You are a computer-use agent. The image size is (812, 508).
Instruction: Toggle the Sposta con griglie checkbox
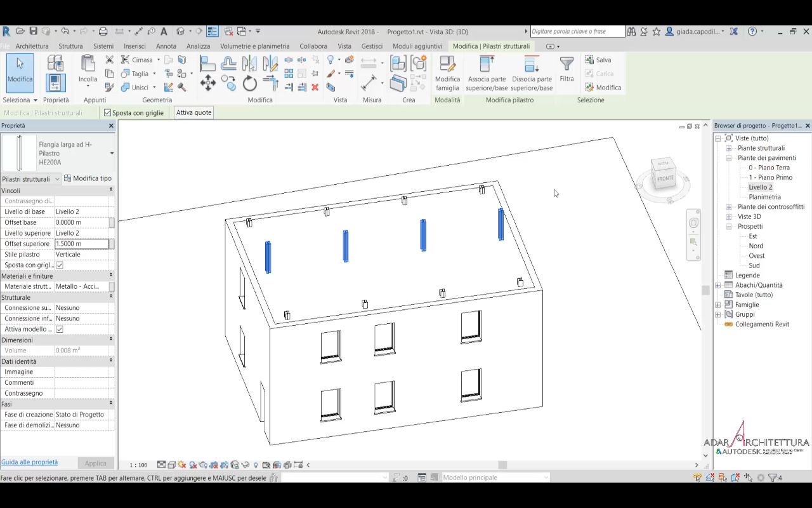click(x=108, y=113)
